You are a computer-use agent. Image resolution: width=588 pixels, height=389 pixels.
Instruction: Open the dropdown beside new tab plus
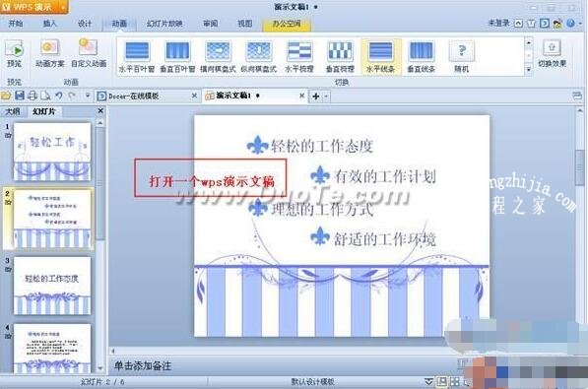click(x=326, y=97)
